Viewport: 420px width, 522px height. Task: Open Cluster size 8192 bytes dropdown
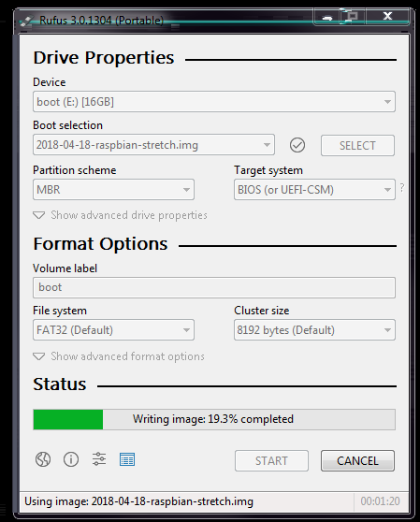[x=314, y=330]
